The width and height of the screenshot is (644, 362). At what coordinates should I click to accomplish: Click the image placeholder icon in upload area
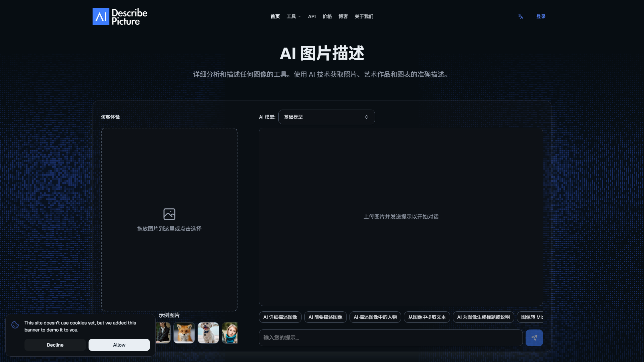click(x=169, y=214)
